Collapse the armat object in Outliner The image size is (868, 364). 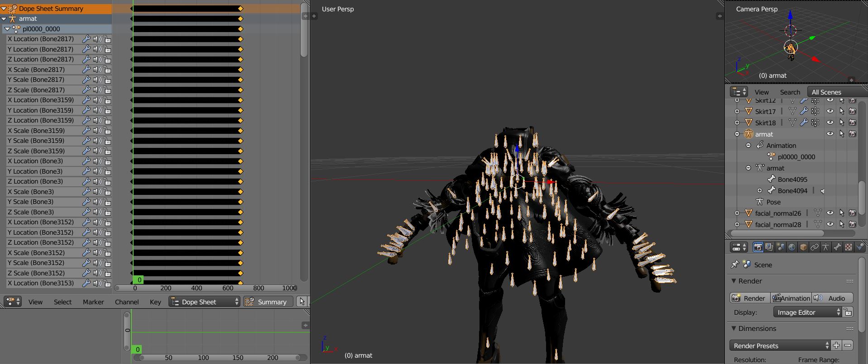click(737, 134)
